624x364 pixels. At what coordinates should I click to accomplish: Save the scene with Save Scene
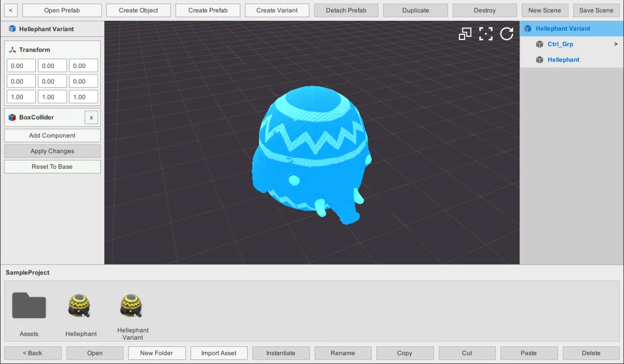click(596, 10)
